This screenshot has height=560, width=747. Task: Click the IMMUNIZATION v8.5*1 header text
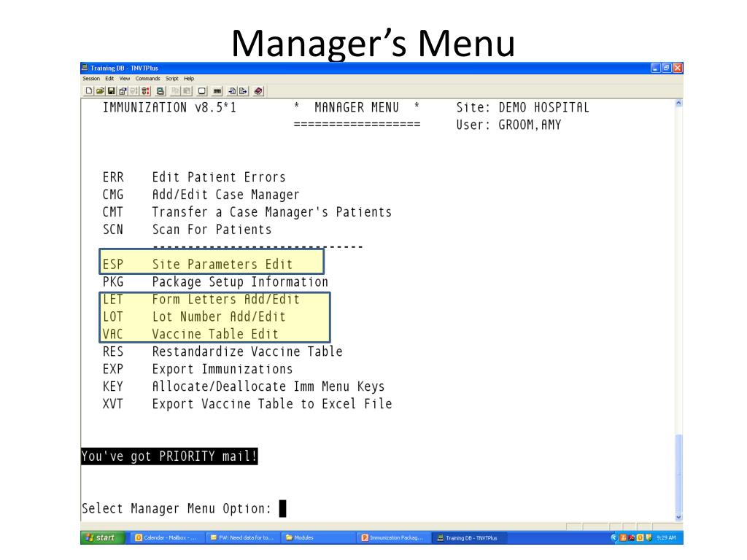[169, 108]
